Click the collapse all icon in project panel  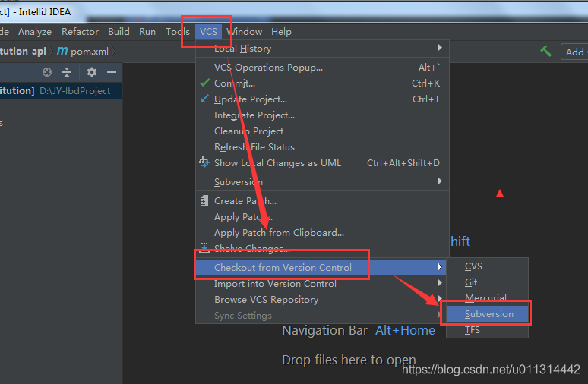pos(67,72)
